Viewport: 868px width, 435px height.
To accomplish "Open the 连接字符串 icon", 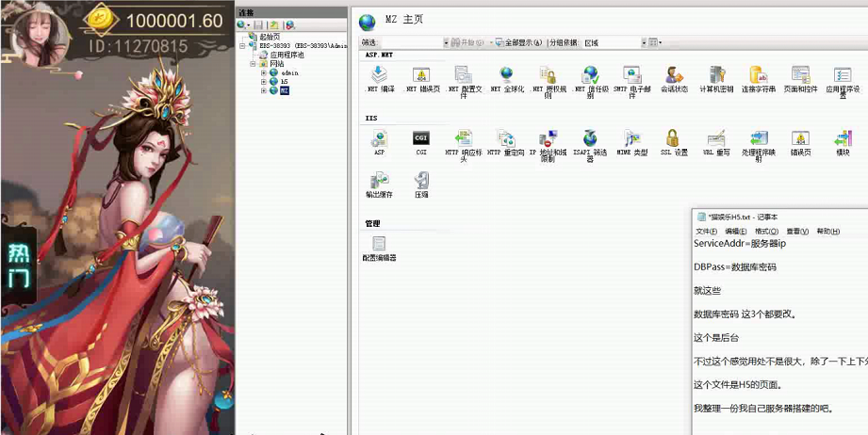I will (758, 75).
